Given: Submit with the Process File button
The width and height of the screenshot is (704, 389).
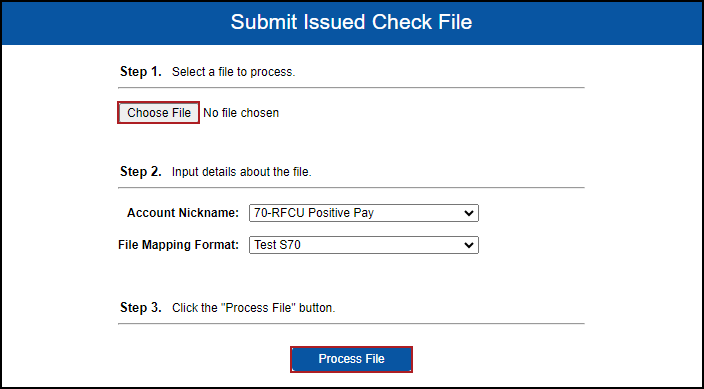Looking at the screenshot, I should 351,359.
